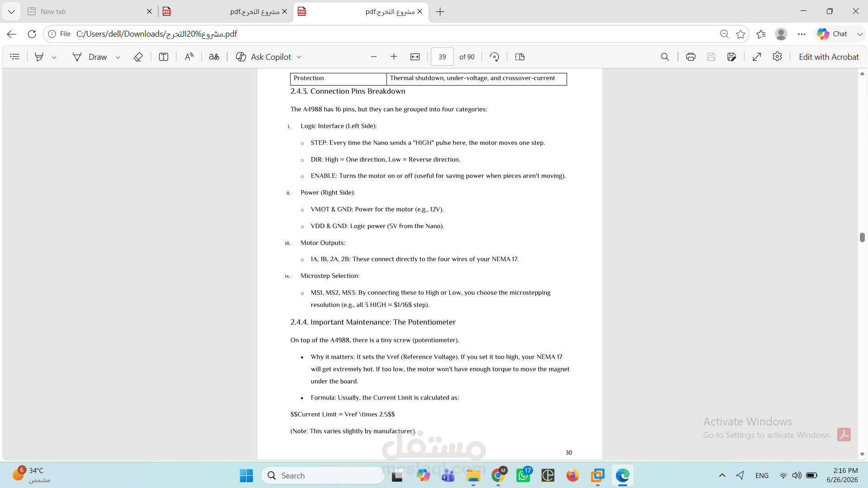Open the volume control in system tray
Screen dimensions: 868x488
click(x=797, y=475)
